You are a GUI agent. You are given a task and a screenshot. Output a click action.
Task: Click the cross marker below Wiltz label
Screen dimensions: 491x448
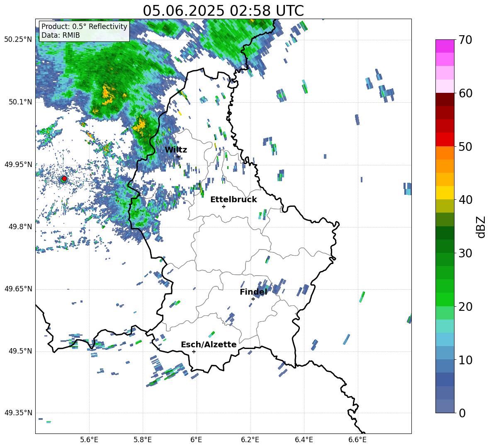(178, 157)
